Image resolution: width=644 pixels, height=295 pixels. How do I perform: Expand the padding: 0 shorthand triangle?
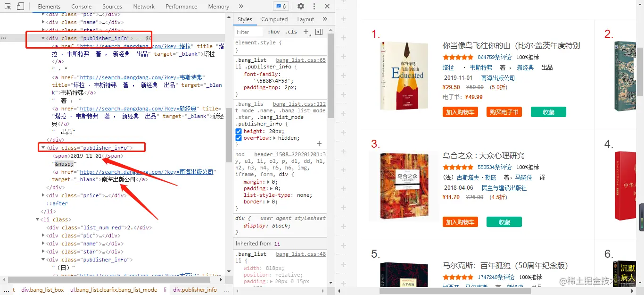272,188
